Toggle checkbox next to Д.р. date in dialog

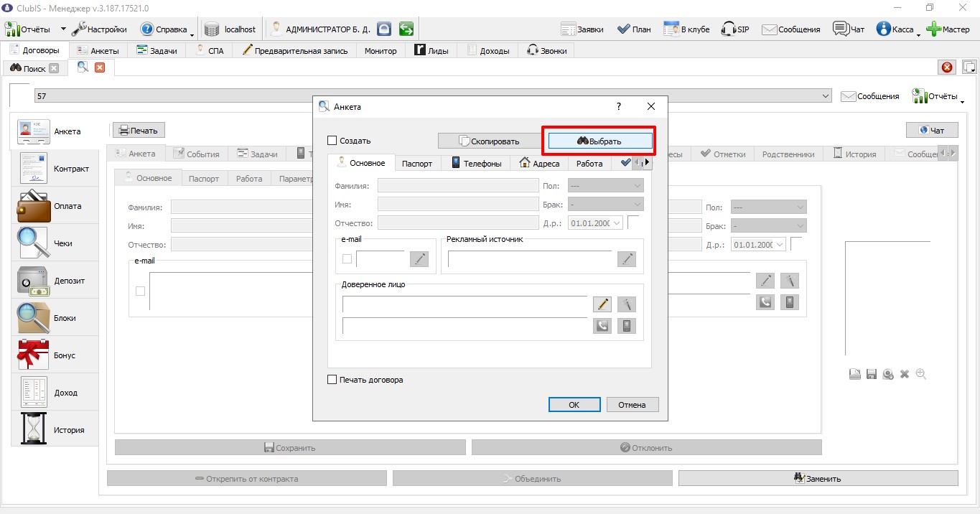[x=633, y=223]
